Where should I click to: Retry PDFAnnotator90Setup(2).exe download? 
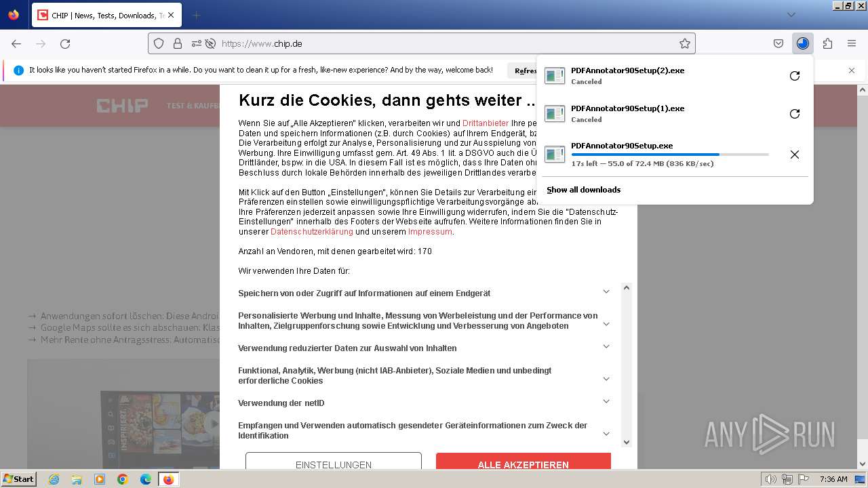[795, 76]
